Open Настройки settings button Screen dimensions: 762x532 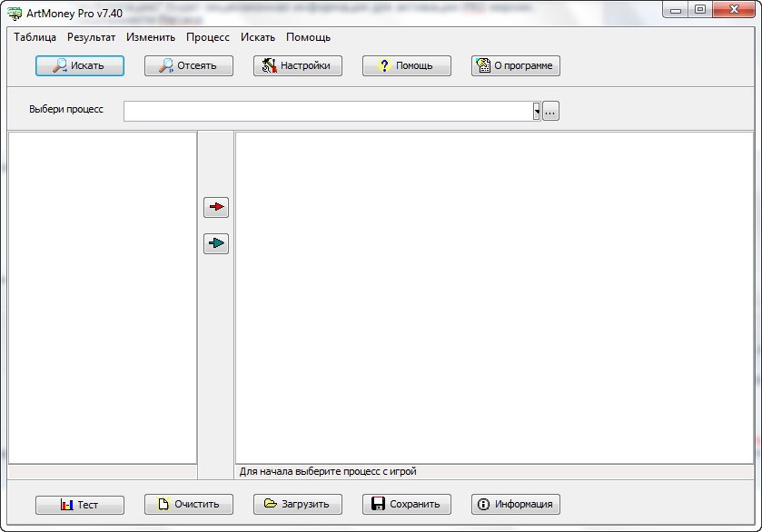pos(297,65)
